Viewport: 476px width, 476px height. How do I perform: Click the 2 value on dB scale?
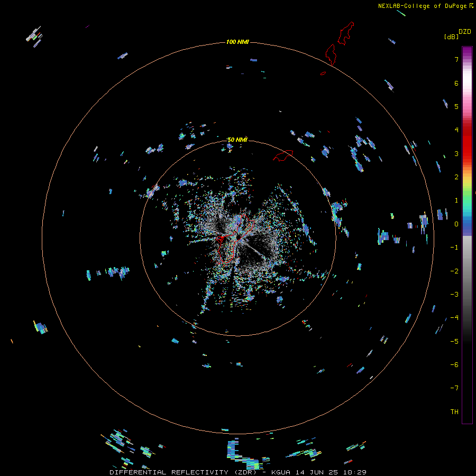click(456, 177)
